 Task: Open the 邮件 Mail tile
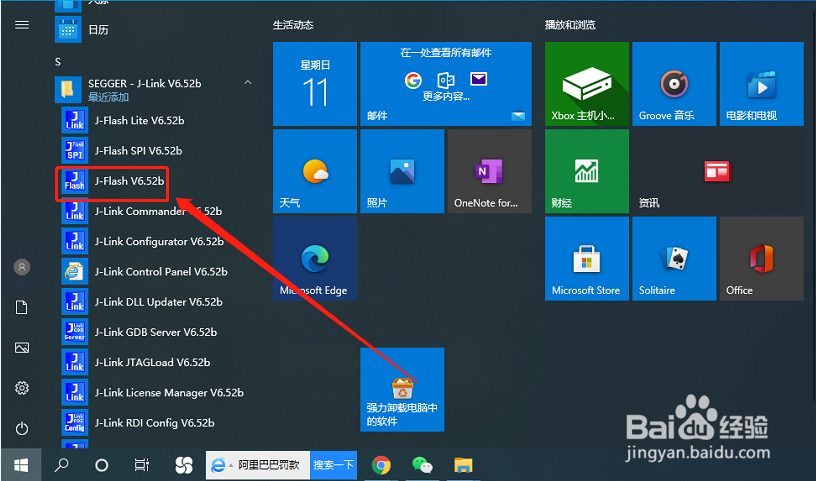446,84
